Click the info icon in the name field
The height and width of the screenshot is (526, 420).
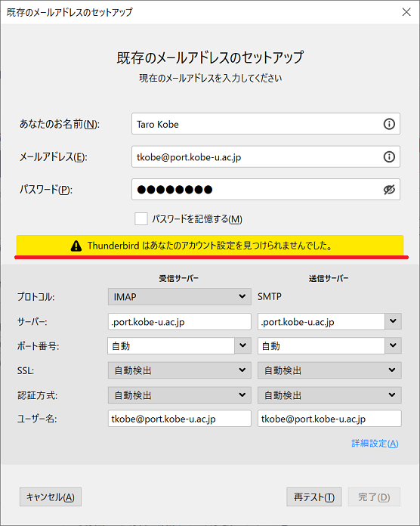pyautogui.click(x=389, y=124)
